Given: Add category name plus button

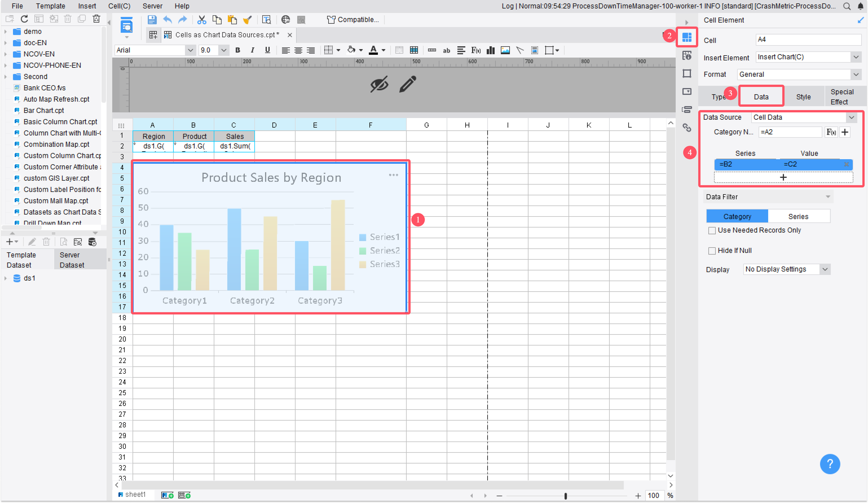Looking at the screenshot, I should (x=845, y=132).
